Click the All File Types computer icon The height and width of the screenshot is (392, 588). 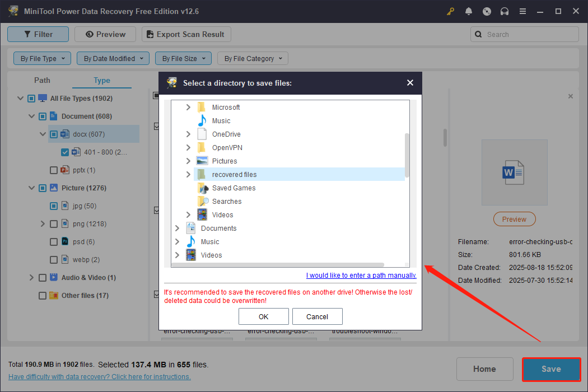(x=43, y=99)
